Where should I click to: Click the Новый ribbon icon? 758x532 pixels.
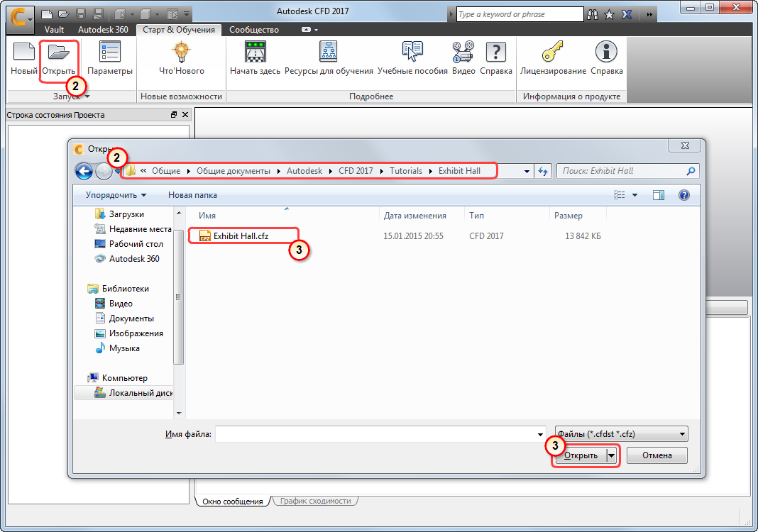tap(23, 59)
